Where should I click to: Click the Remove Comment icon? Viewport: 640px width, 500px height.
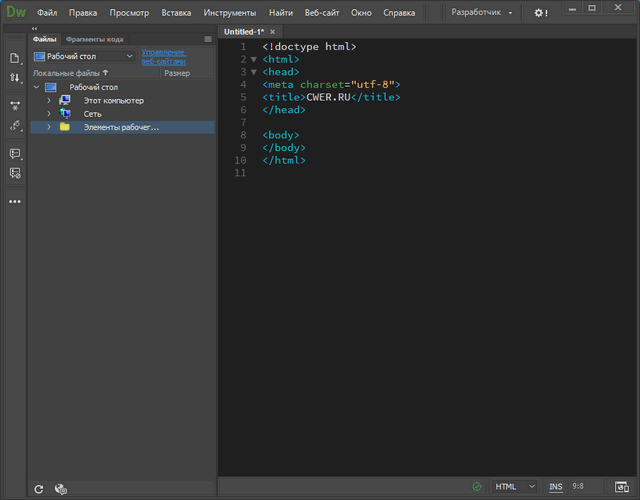pyautogui.click(x=14, y=173)
